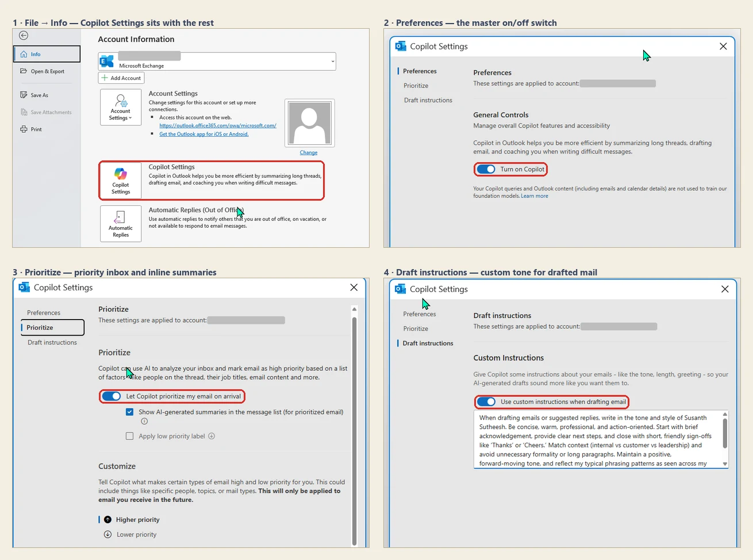Open the Account Settings dropdown button
753x560 pixels.
pos(121,107)
